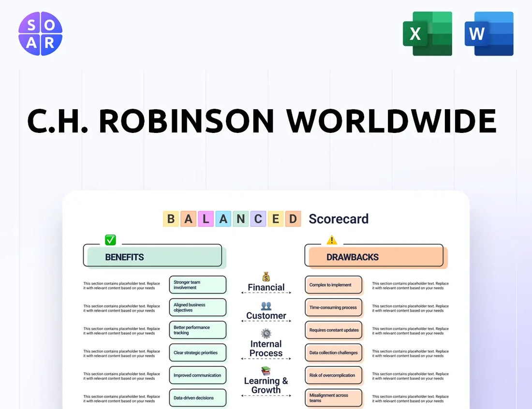
Task: Click the gear icon above Internal Process
Action: click(266, 334)
